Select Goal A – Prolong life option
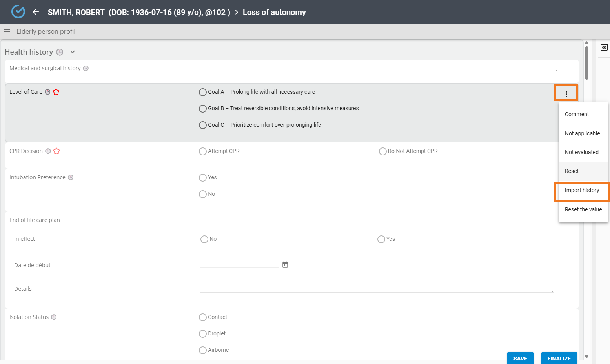The width and height of the screenshot is (610, 364). [x=203, y=92]
